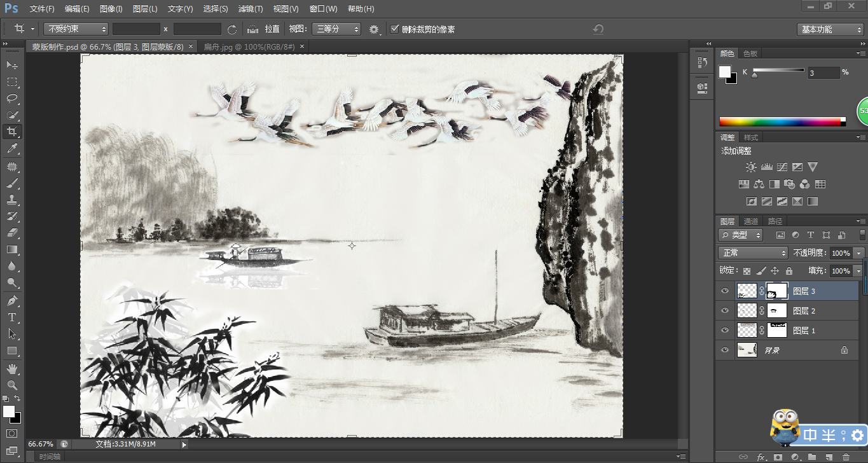Delete layer with trash icon
This screenshot has height=463, width=868.
click(x=845, y=457)
